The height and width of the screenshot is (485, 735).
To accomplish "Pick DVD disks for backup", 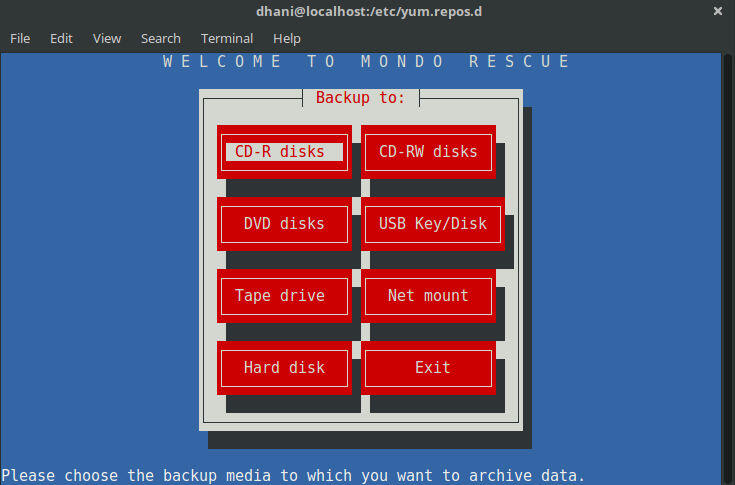I will click(x=284, y=224).
